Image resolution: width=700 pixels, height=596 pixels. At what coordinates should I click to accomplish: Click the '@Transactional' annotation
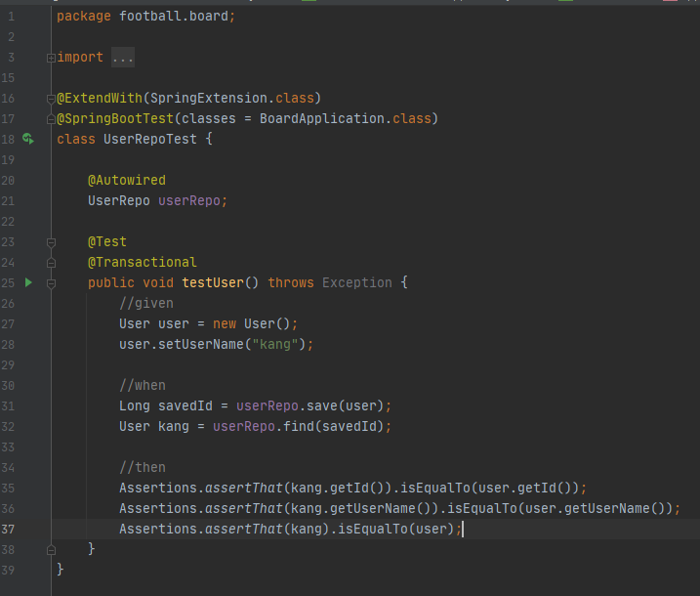point(142,262)
